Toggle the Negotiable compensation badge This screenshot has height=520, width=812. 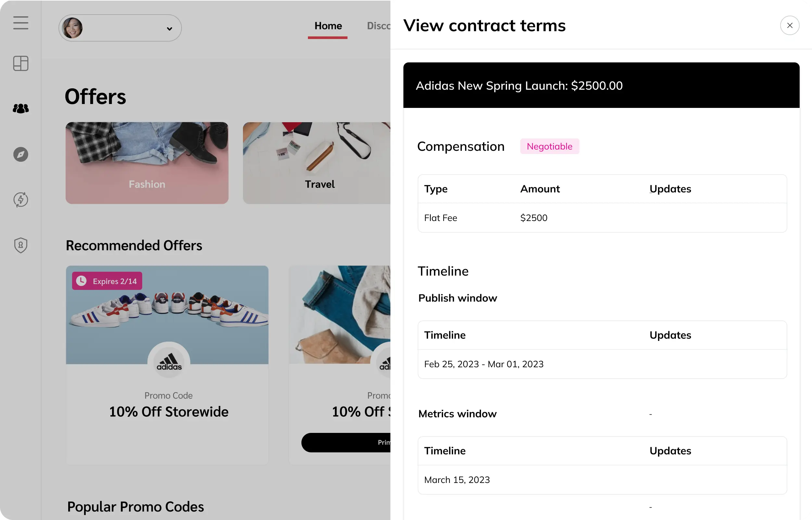[x=549, y=146]
